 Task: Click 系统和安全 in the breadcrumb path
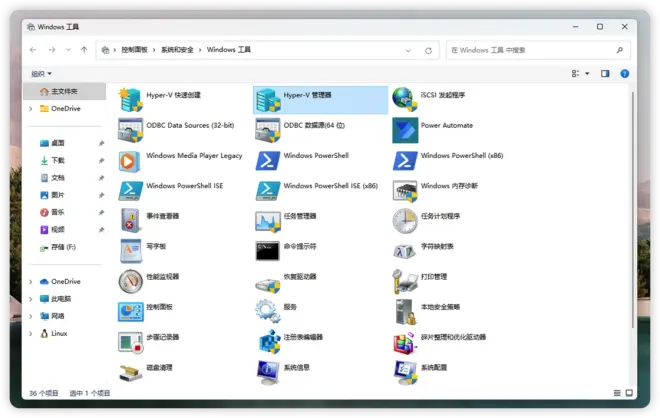(x=177, y=50)
